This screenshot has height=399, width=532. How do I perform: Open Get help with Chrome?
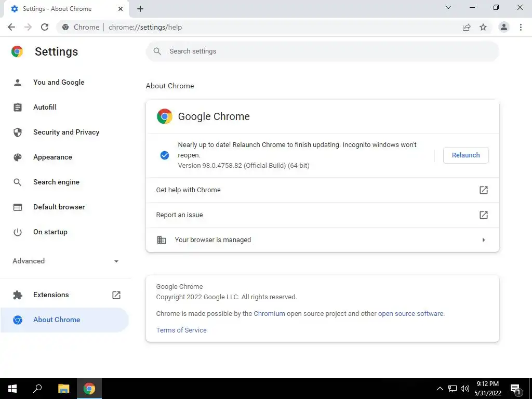click(x=322, y=190)
